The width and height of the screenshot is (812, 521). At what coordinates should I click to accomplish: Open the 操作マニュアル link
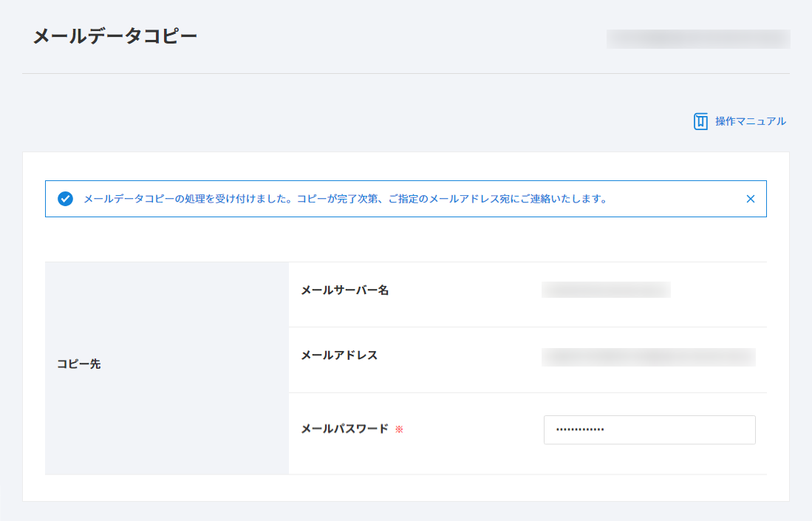750,121
